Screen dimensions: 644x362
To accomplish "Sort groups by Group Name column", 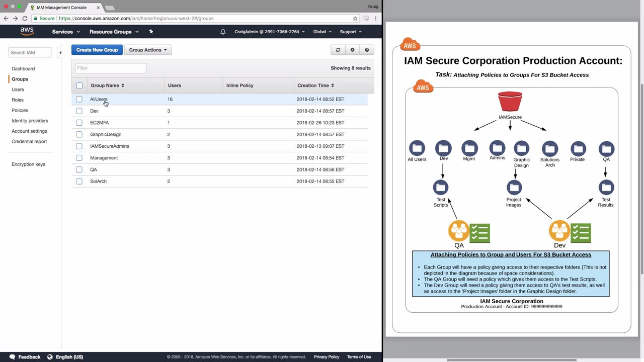I will (107, 85).
